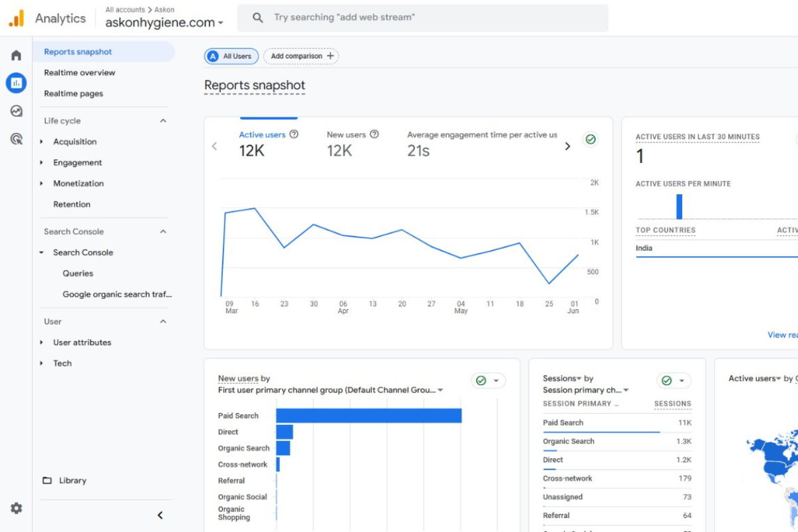
Task: Open Admin settings gear icon
Action: pos(16,508)
